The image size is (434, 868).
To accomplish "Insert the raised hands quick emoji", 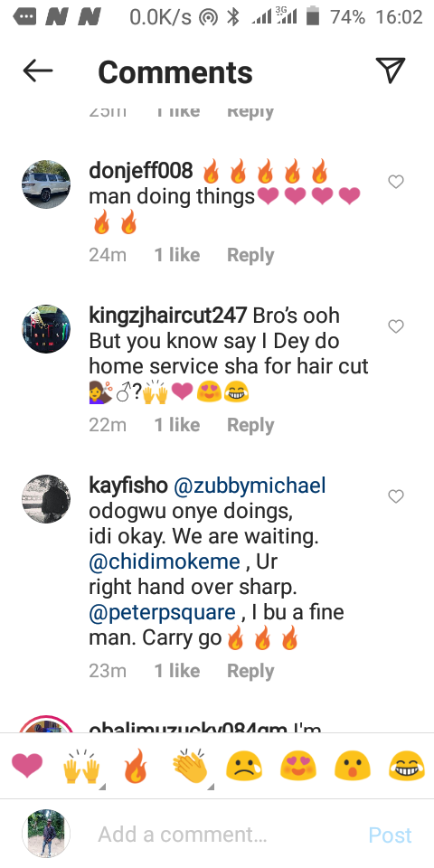I will [82, 768].
